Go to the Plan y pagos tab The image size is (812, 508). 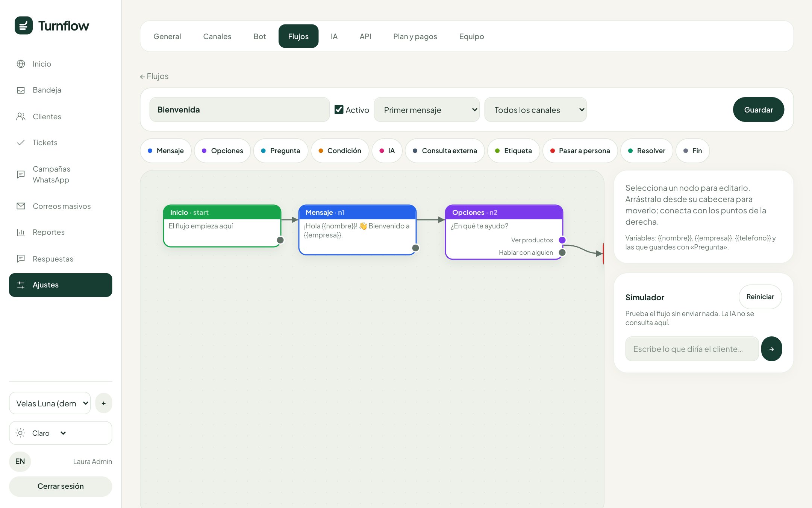tap(415, 37)
